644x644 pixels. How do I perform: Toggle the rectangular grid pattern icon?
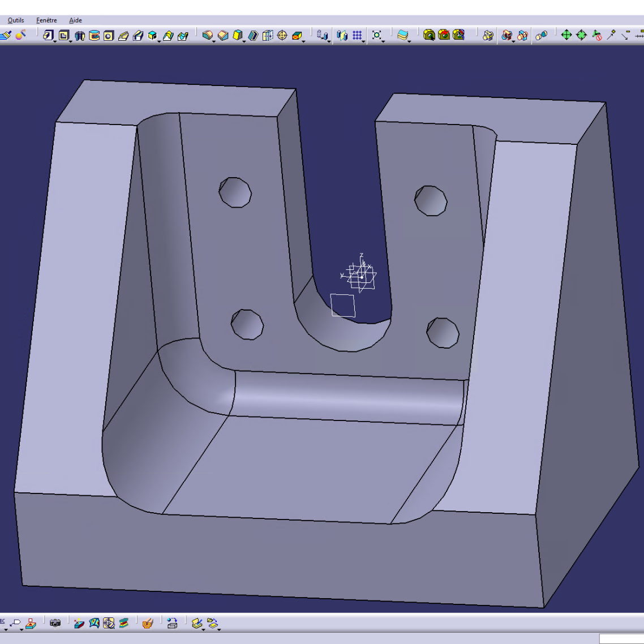point(357,36)
